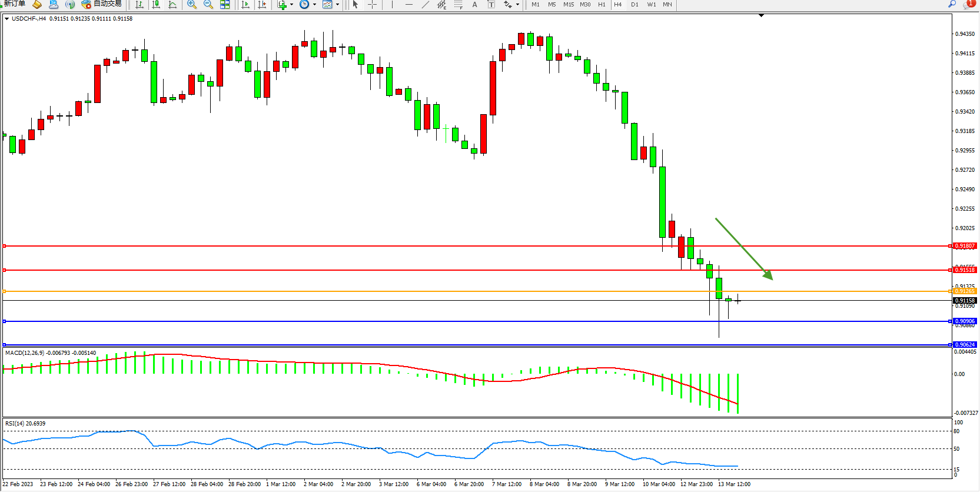Select the horizontal line drawing tool

click(408, 4)
